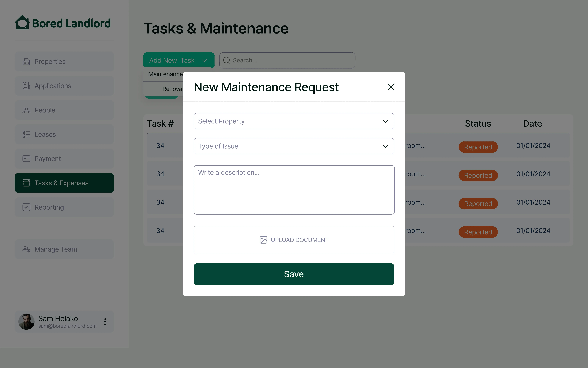Click the People group icon

tap(26, 110)
